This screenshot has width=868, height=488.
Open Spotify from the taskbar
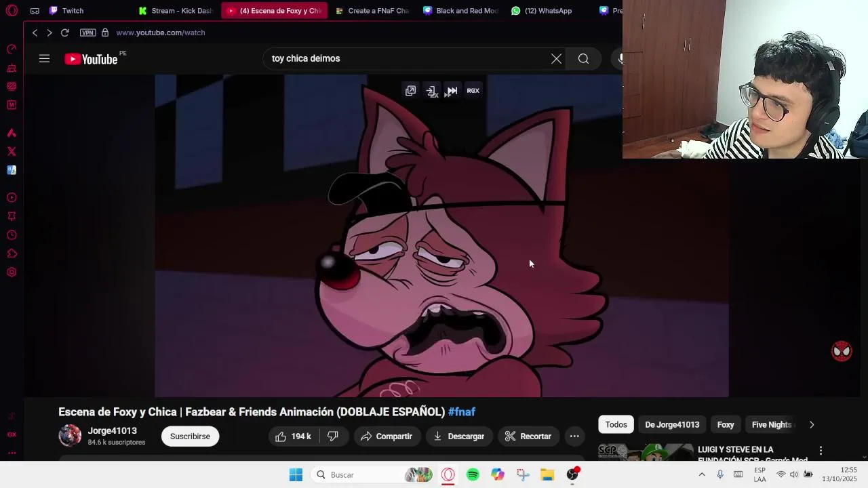coord(473,475)
